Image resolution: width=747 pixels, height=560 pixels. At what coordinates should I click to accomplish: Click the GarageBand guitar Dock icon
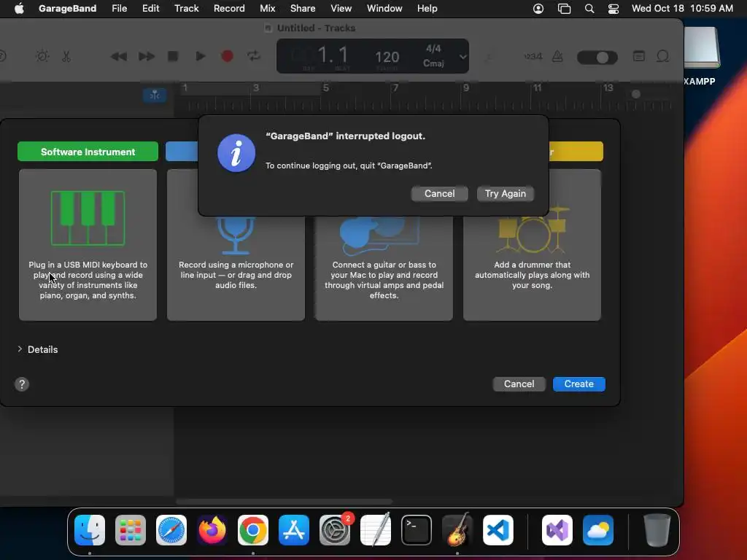[457, 530]
